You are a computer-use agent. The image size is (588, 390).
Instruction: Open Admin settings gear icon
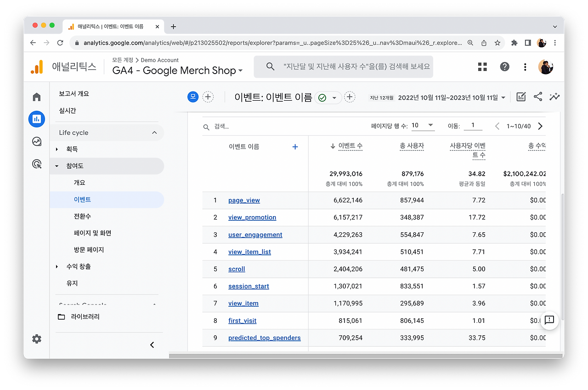pos(37,339)
